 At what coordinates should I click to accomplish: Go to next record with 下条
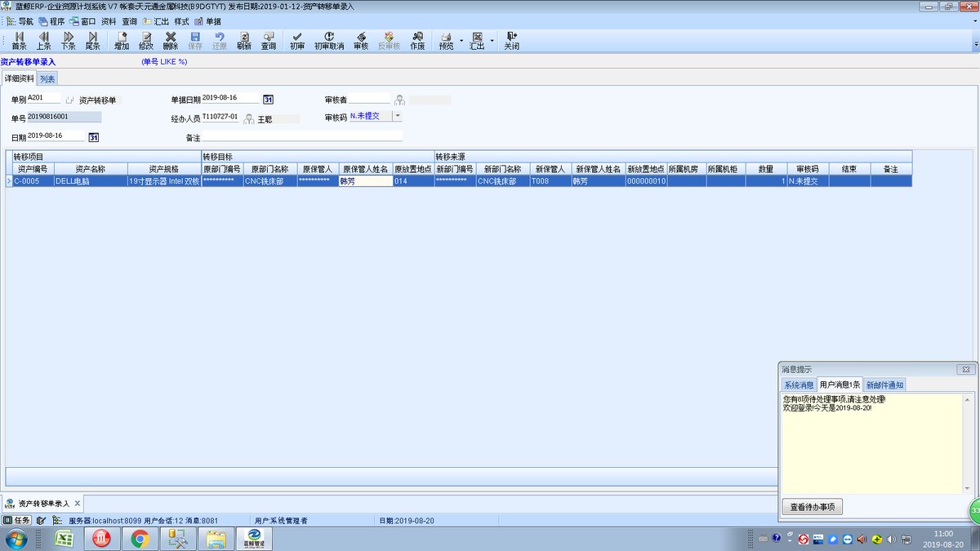68,41
